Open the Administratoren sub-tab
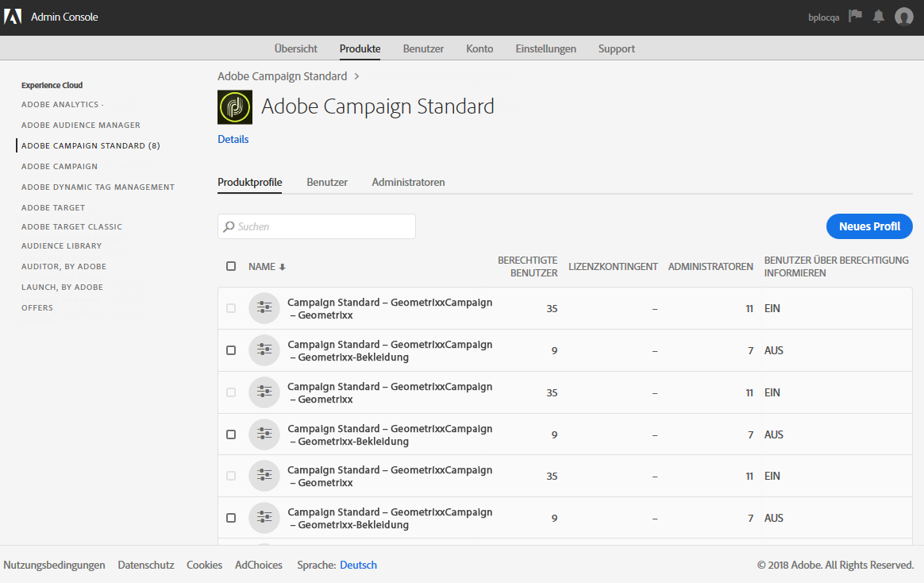Image resolution: width=924 pixels, height=583 pixels. click(x=408, y=182)
